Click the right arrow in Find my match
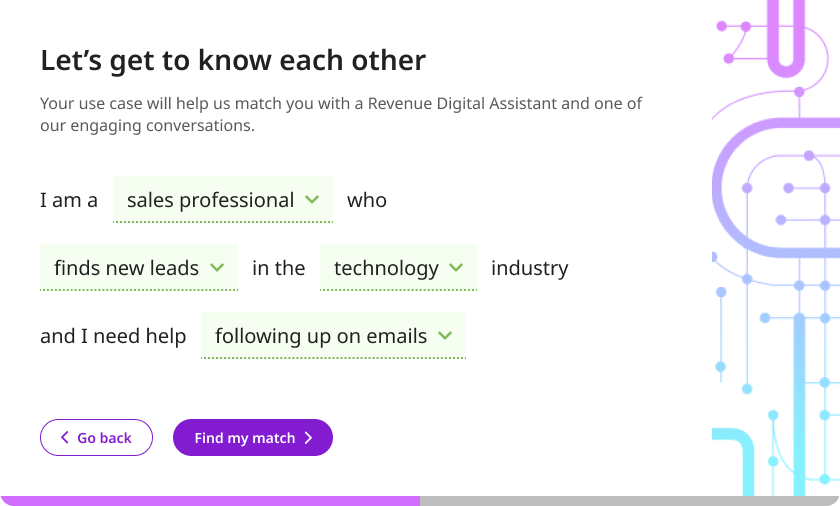Viewport: 840px width, 506px height. 308,438
